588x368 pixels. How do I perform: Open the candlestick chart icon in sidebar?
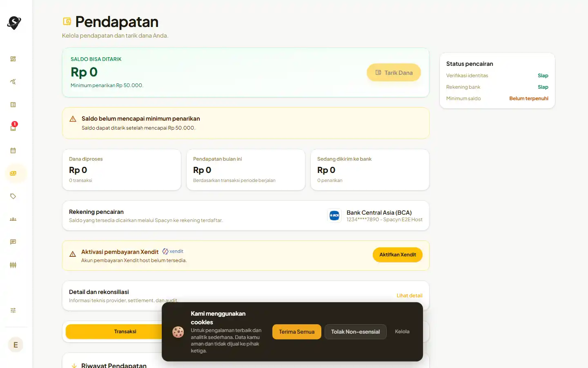click(x=13, y=265)
